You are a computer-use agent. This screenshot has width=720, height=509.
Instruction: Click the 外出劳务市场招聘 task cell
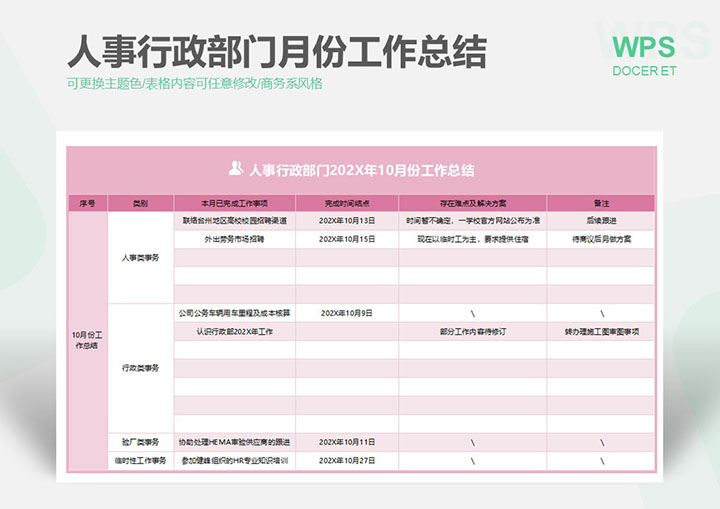234,239
